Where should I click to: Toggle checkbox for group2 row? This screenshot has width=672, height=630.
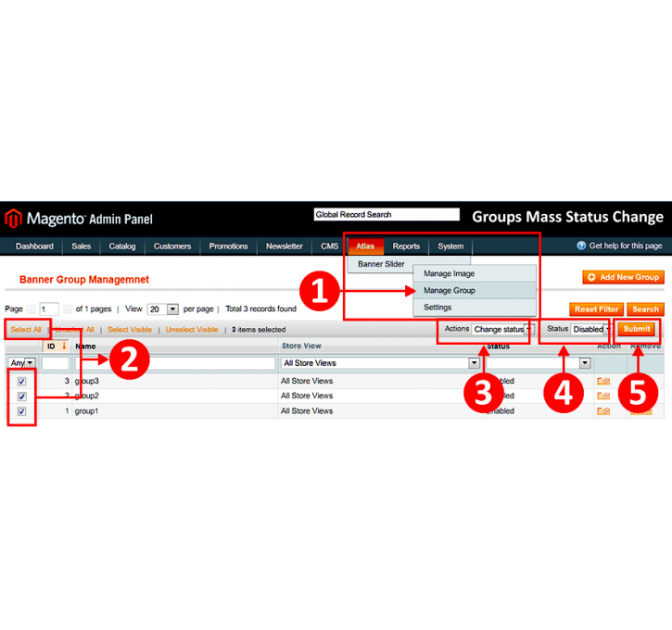pyautogui.click(x=21, y=397)
